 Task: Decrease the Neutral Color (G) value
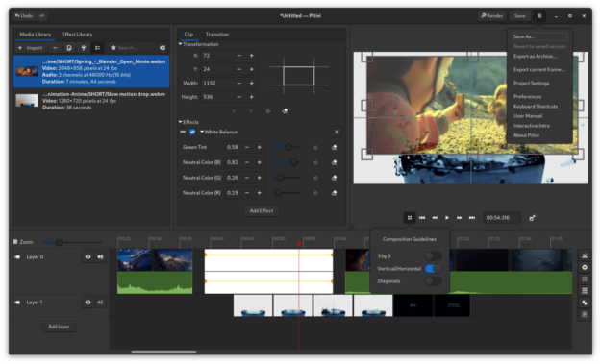click(x=247, y=178)
